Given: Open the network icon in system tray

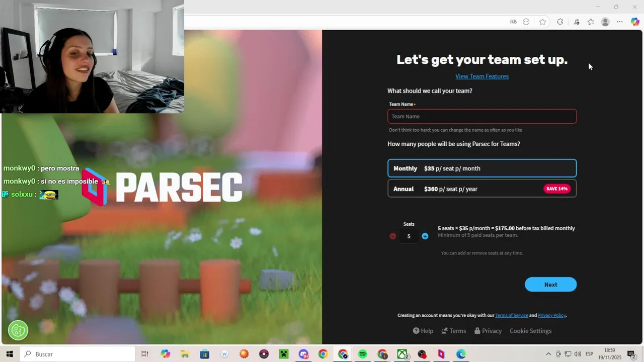Looking at the screenshot, I should tap(568, 354).
